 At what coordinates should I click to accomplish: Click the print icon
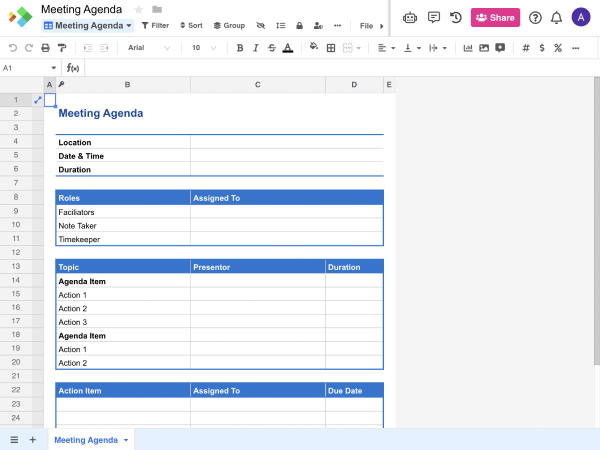coord(45,48)
